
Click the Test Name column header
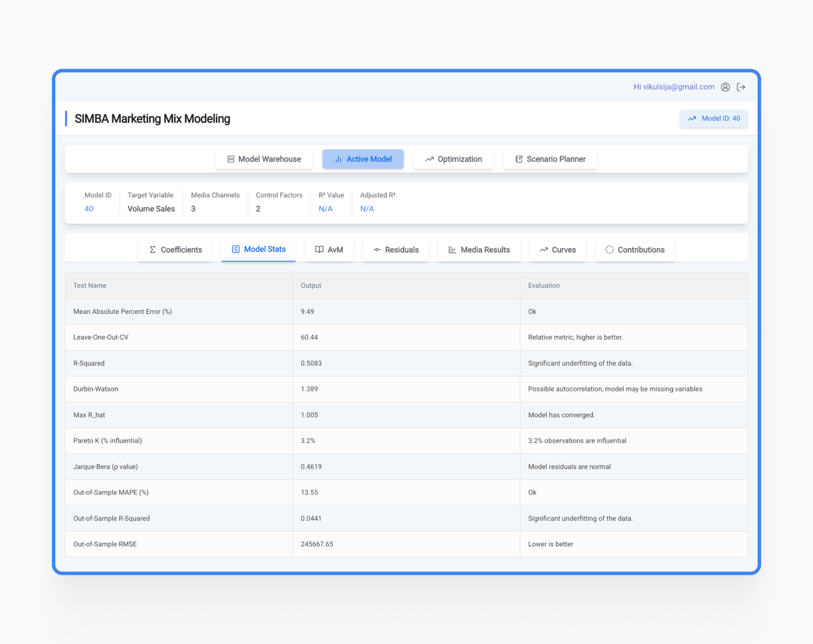pos(90,286)
